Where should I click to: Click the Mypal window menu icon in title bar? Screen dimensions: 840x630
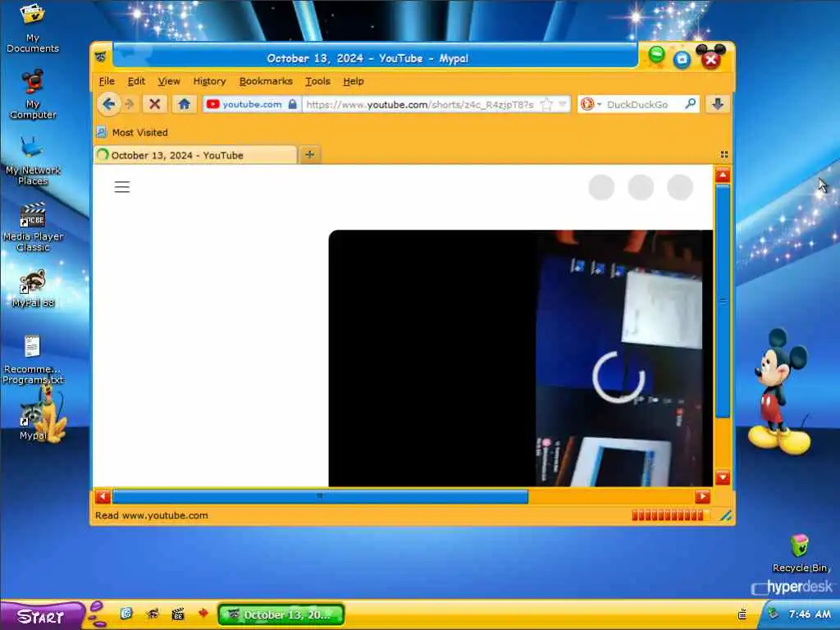click(x=101, y=57)
